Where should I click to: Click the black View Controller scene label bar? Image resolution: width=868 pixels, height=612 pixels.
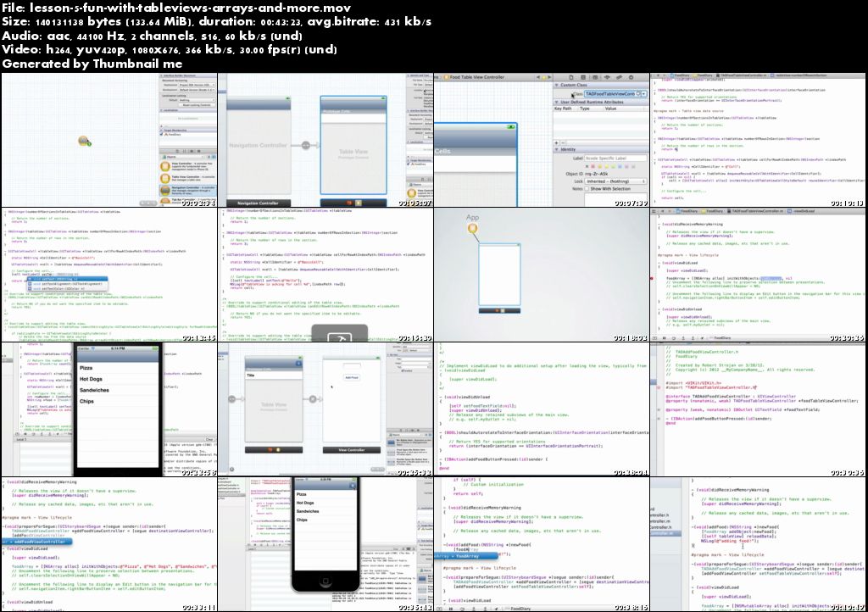(x=352, y=450)
